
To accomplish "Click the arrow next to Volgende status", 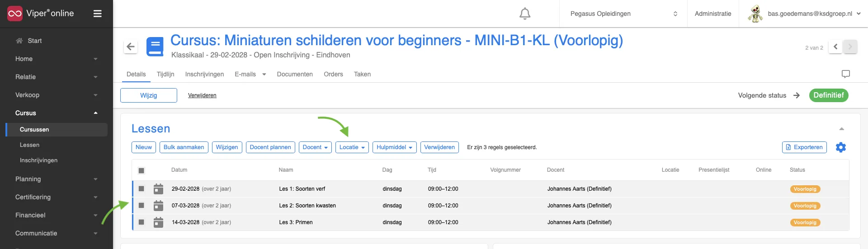I will [797, 95].
